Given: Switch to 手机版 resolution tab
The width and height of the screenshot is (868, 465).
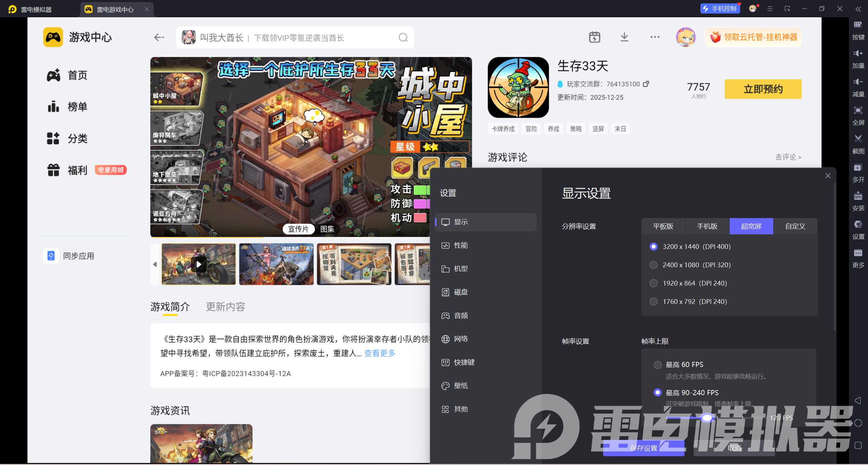Looking at the screenshot, I should pyautogui.click(x=707, y=226).
